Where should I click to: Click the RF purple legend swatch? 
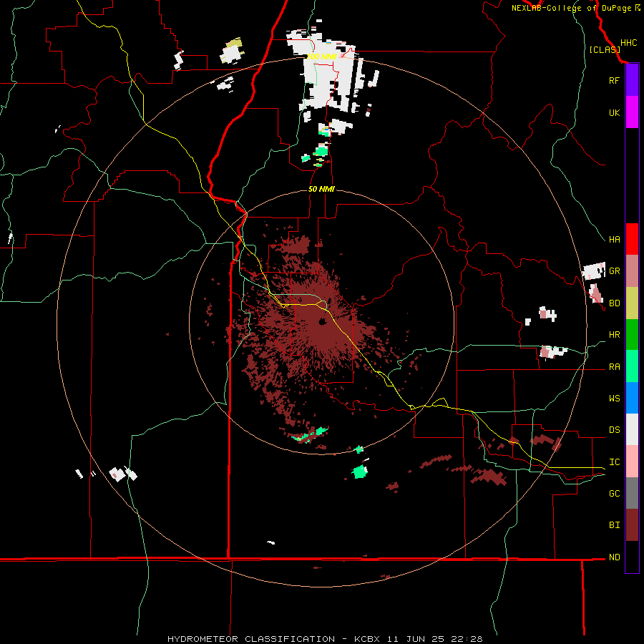point(632,80)
